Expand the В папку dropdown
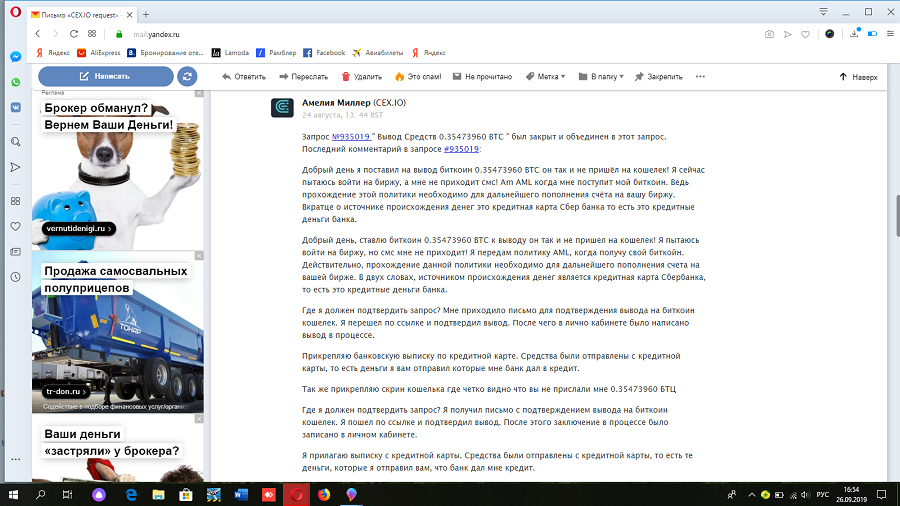This screenshot has height=506, width=900. point(601,76)
